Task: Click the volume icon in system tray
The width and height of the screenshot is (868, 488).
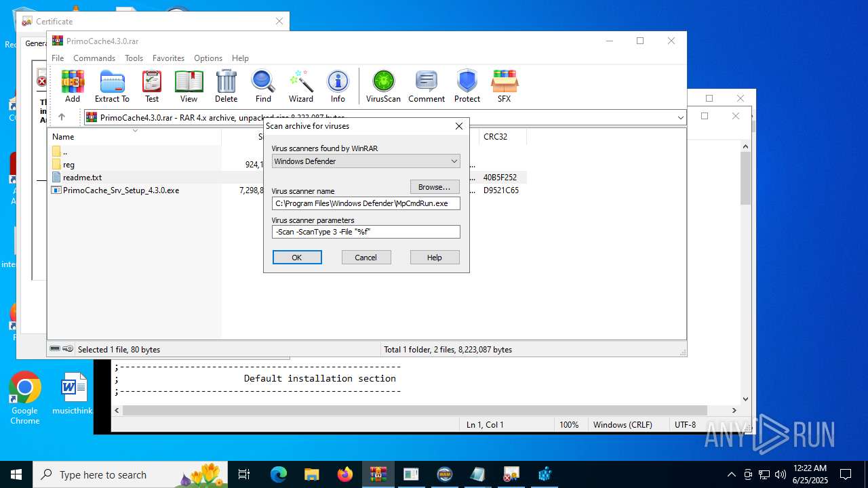Action: coord(781,474)
